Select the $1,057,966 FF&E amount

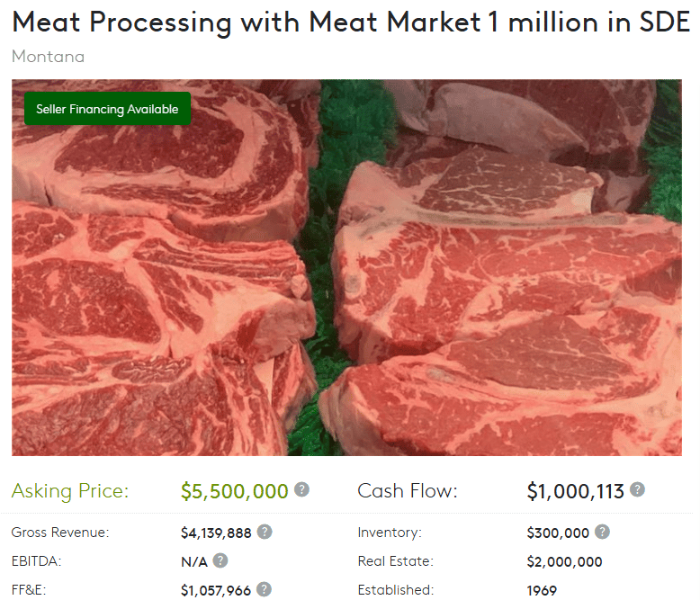pos(216,590)
